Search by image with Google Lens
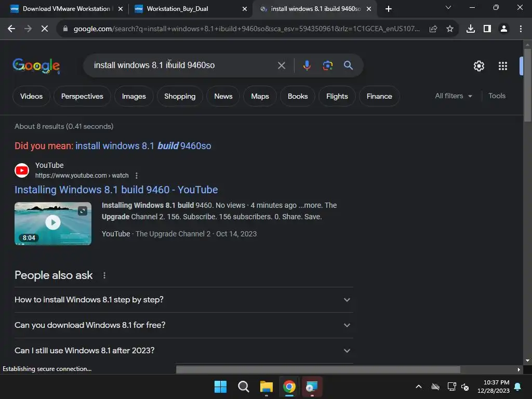The height and width of the screenshot is (399, 532). pos(327,65)
